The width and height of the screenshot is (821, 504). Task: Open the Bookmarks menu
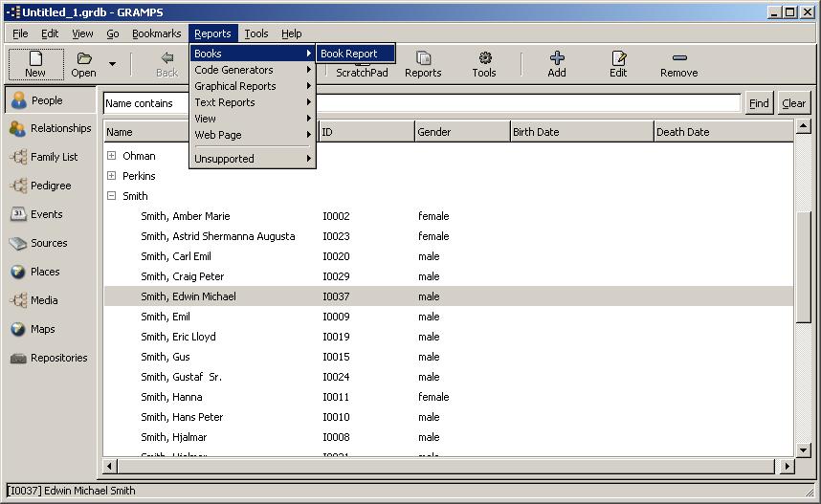[157, 33]
